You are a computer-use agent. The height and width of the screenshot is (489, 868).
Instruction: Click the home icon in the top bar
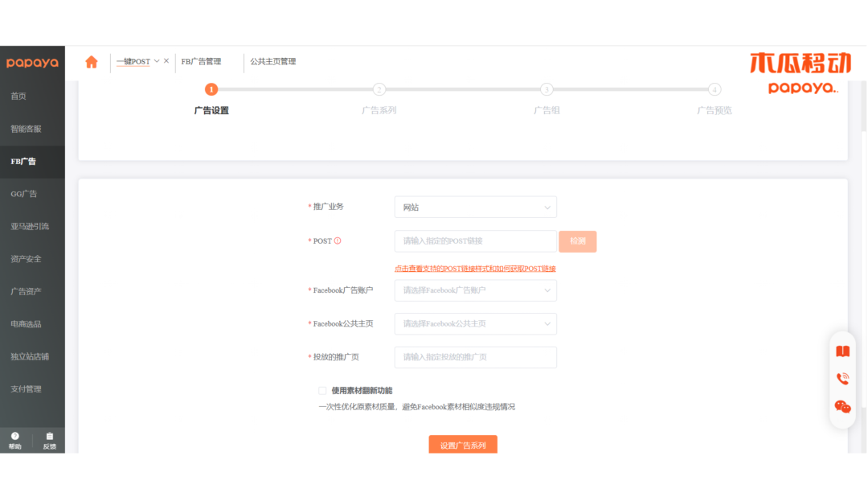tap(91, 62)
